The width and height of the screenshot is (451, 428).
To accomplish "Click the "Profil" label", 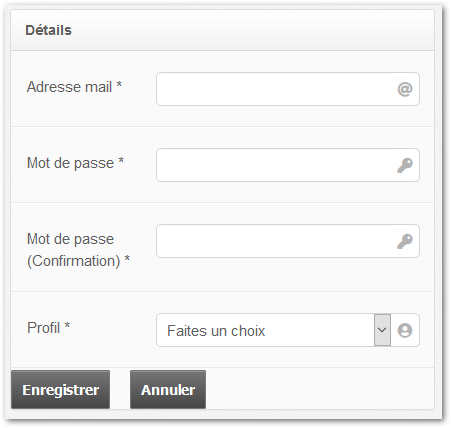I will click(43, 328).
